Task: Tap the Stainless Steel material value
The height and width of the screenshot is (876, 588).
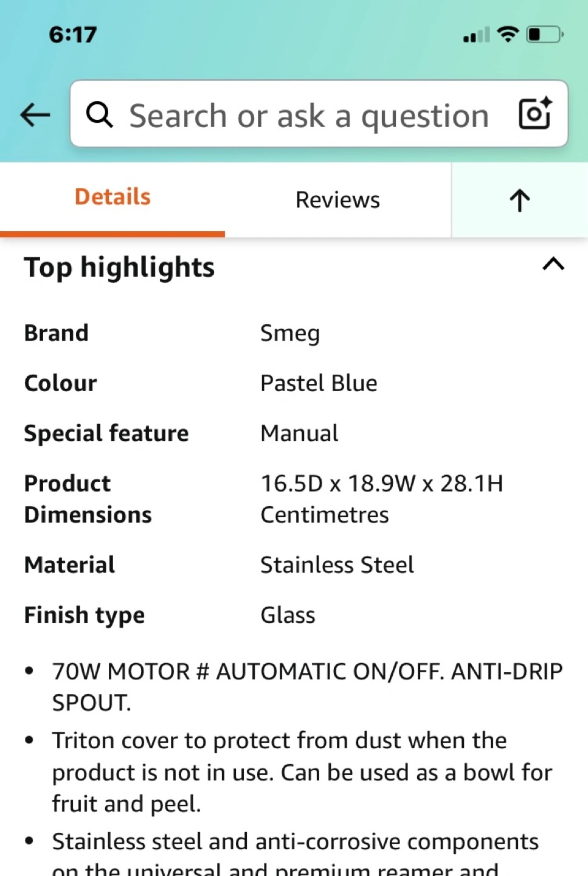Action: 337,565
